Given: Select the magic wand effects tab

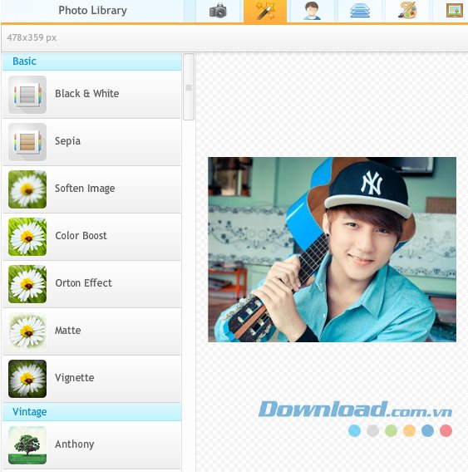Looking at the screenshot, I should tap(265, 11).
